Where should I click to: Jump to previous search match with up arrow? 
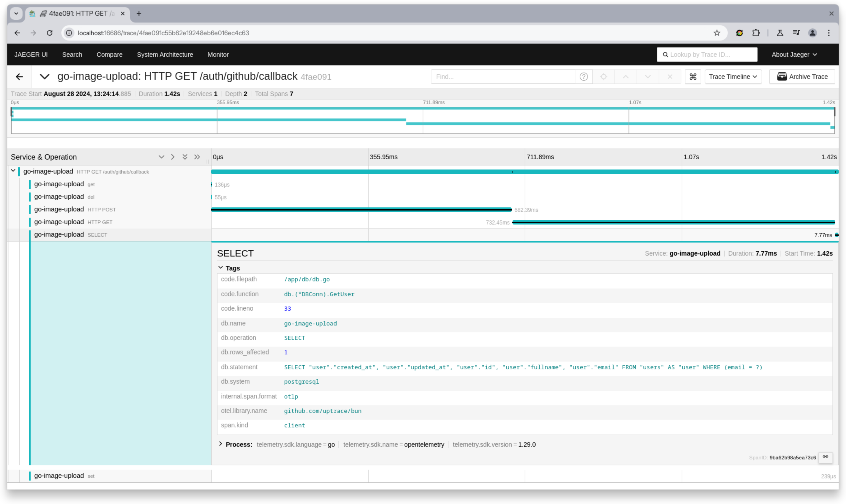point(625,76)
